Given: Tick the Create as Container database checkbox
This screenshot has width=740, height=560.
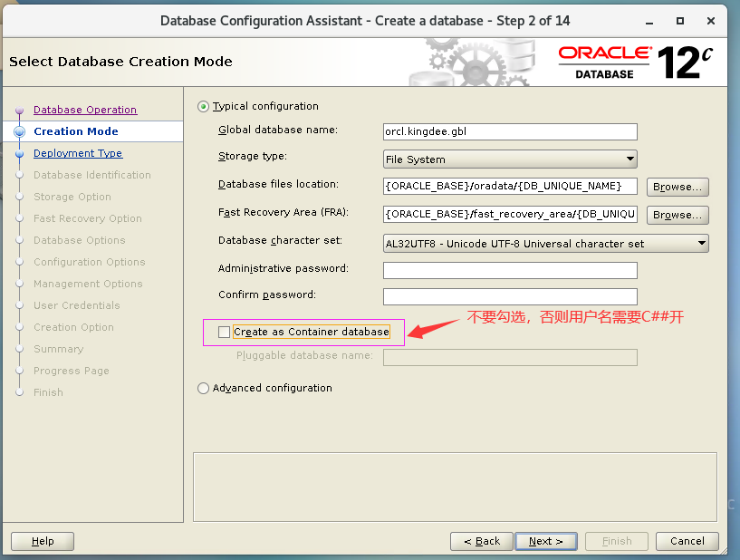Looking at the screenshot, I should point(224,332).
